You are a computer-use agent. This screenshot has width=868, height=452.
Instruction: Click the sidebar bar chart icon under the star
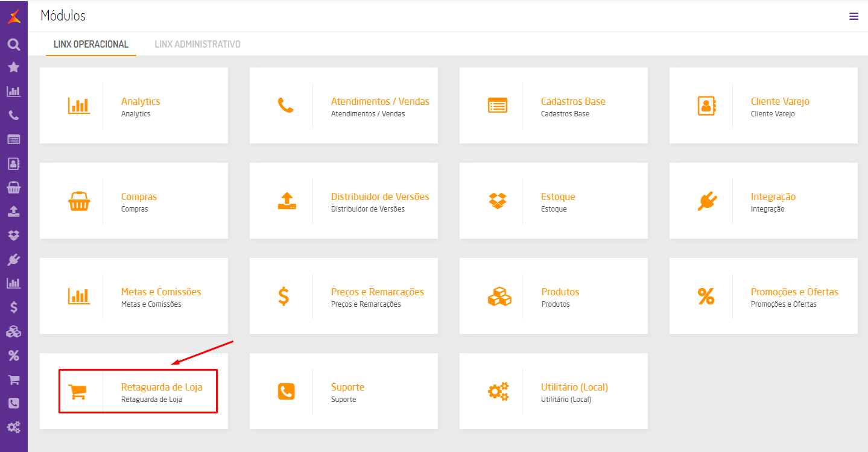[13, 92]
